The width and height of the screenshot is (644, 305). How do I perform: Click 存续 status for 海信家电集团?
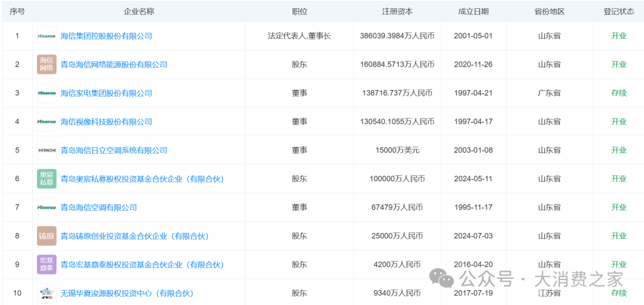click(x=618, y=93)
